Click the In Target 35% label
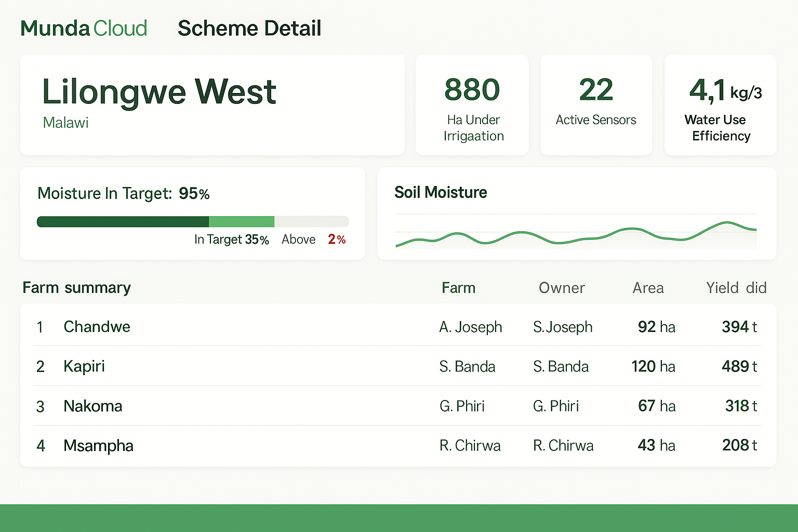 (232, 240)
